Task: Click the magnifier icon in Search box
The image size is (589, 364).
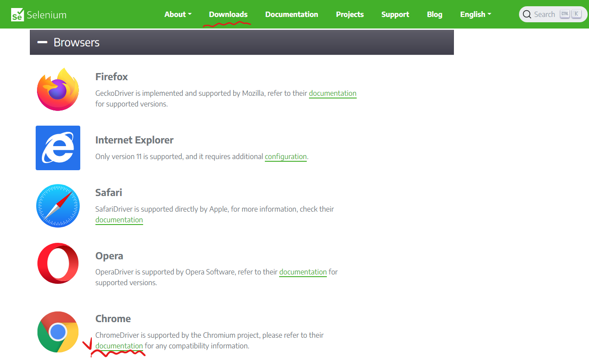Action: point(527,14)
